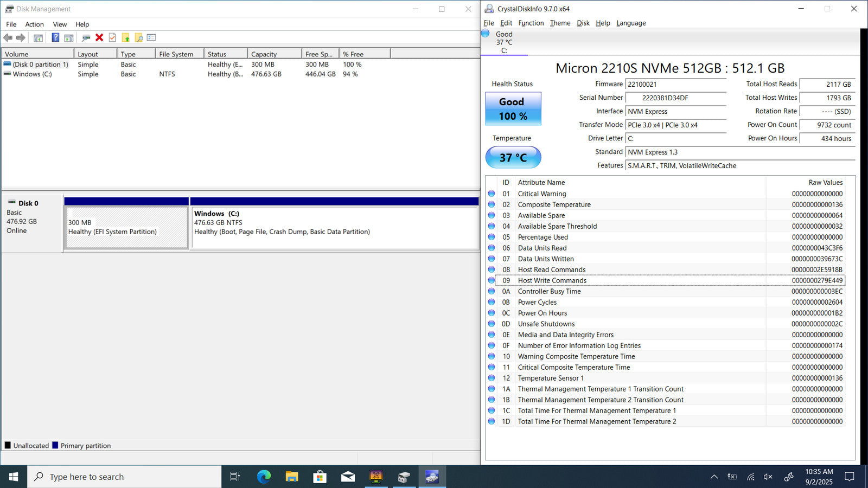The width and height of the screenshot is (868, 488).
Task: Click the Total Host Reads value 2117 GB
Action: point(827,84)
